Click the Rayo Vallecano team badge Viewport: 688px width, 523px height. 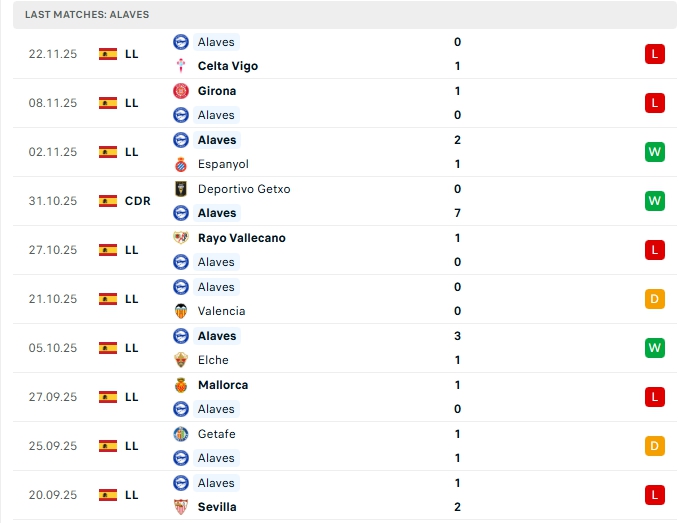tap(181, 238)
